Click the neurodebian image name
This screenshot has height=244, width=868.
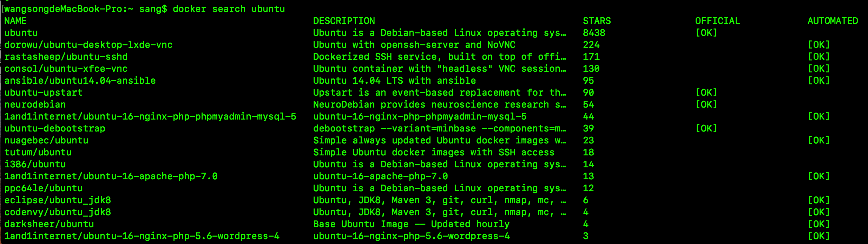35,104
